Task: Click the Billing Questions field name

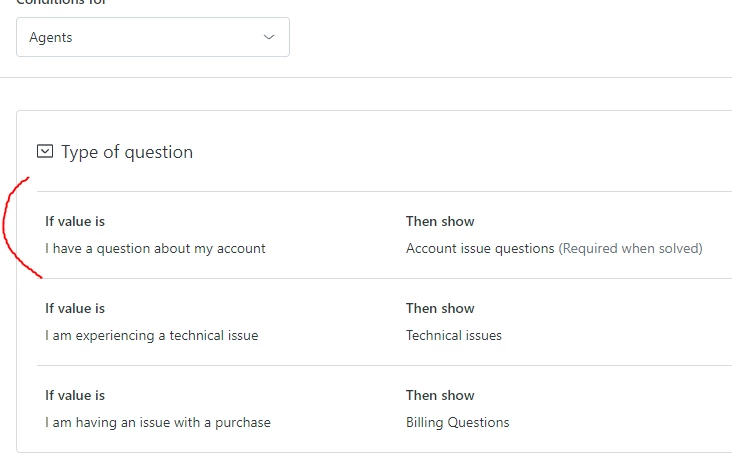Action: point(457,422)
